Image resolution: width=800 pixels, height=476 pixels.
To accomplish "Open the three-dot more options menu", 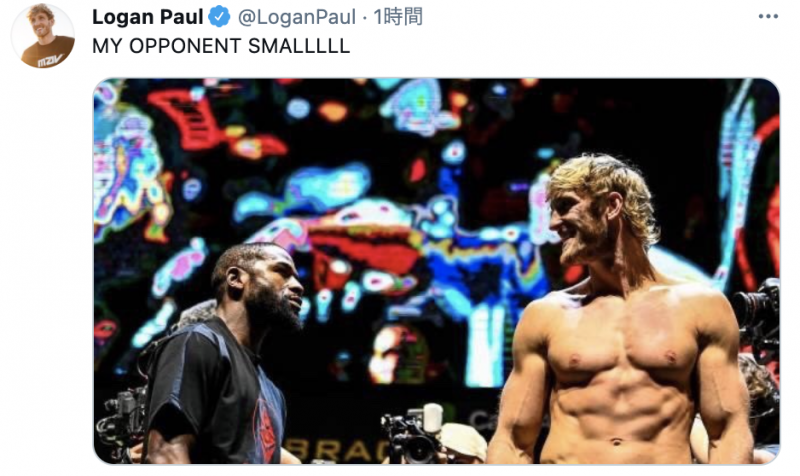I will [768, 17].
